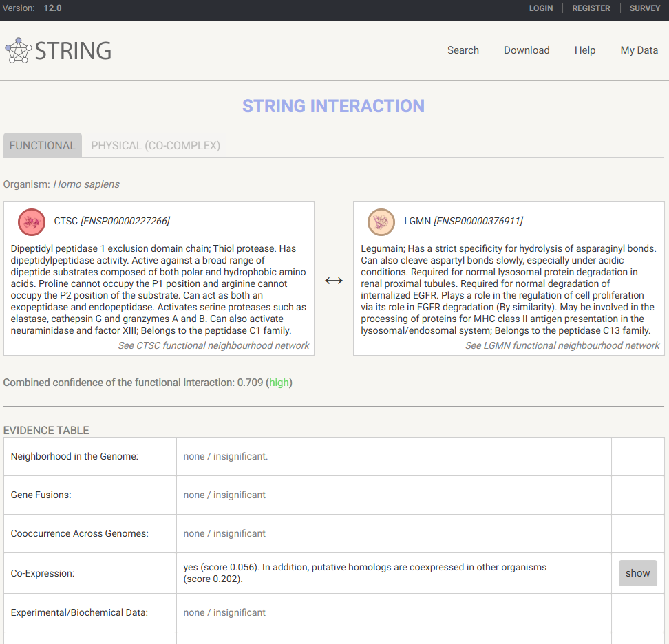Click the double-headed arrow between proteins
Screen dimensions: 669x644
(334, 281)
